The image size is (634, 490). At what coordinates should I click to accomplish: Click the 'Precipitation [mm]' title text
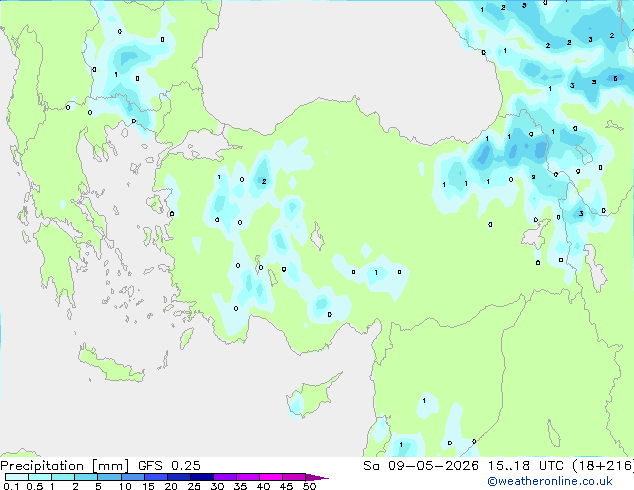pyautogui.click(x=64, y=466)
